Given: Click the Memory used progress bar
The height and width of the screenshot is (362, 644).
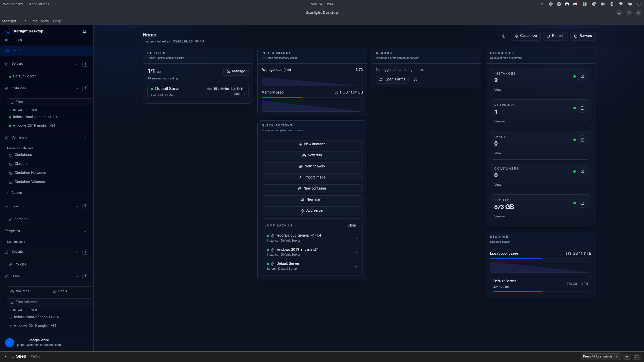Looking at the screenshot, I should tap(312, 98).
